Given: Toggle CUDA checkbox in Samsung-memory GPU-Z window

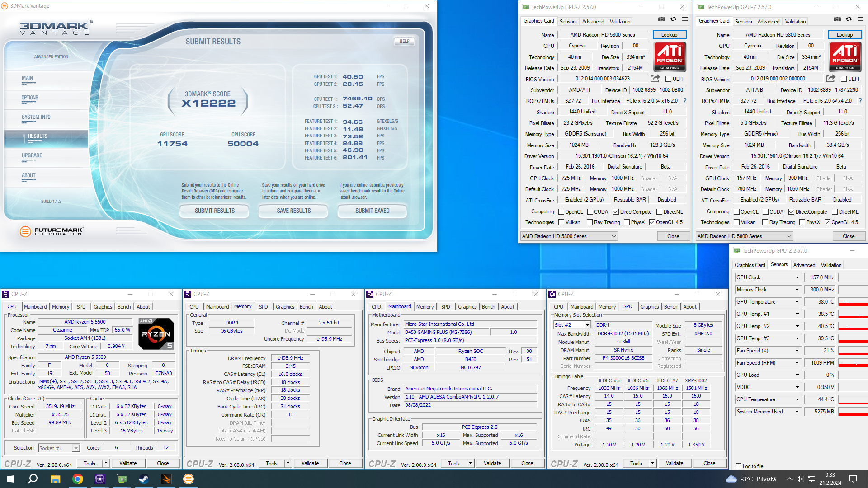Looking at the screenshot, I should coord(590,212).
